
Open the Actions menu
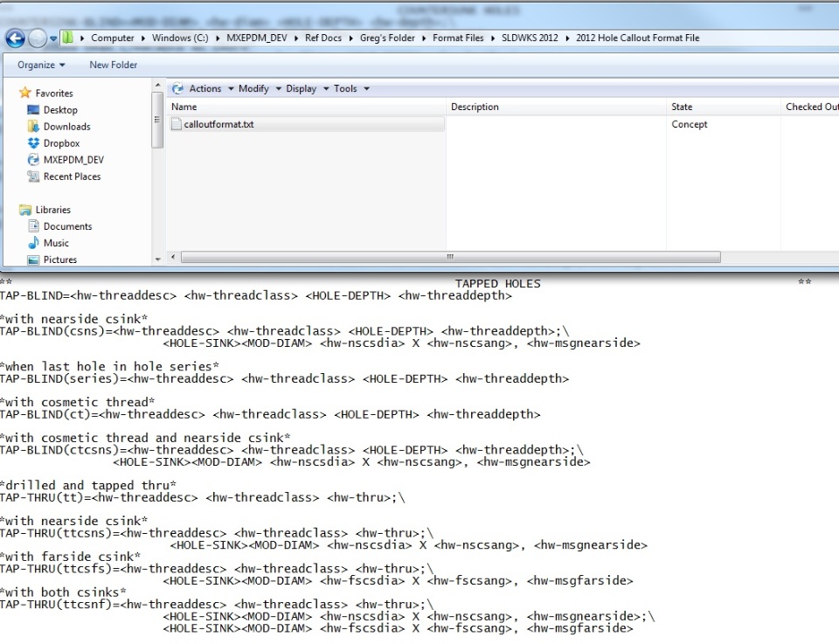211,89
